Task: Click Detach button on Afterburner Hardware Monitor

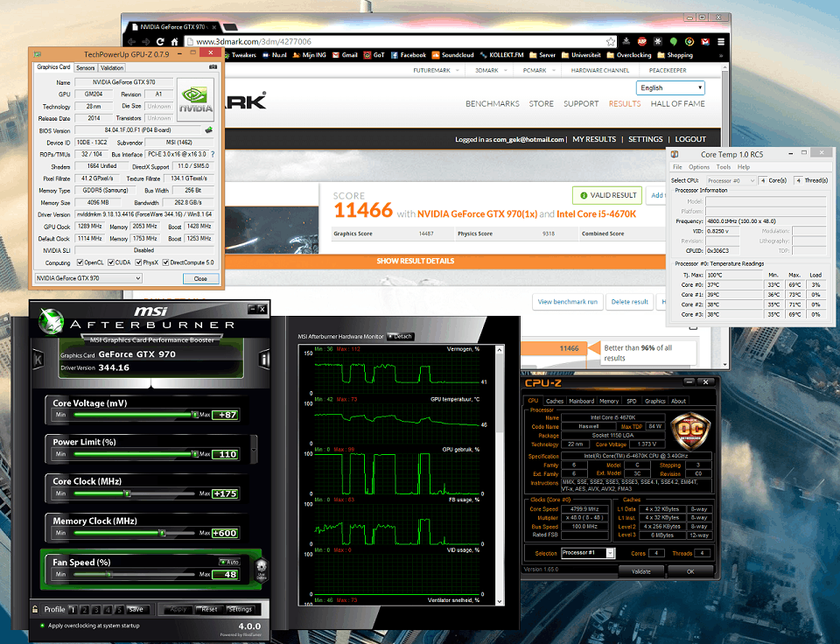Action: (400, 337)
